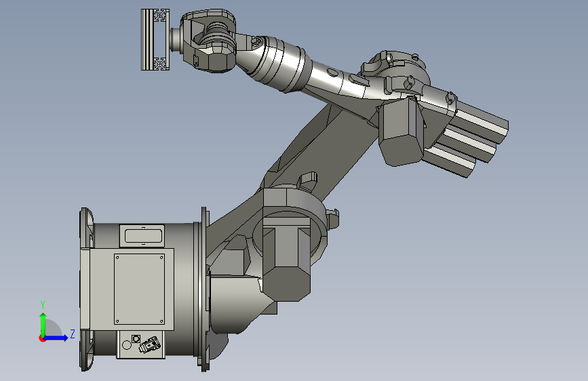Select the hexagonal motor block at the elbow
The image size is (588, 381).
[401, 132]
